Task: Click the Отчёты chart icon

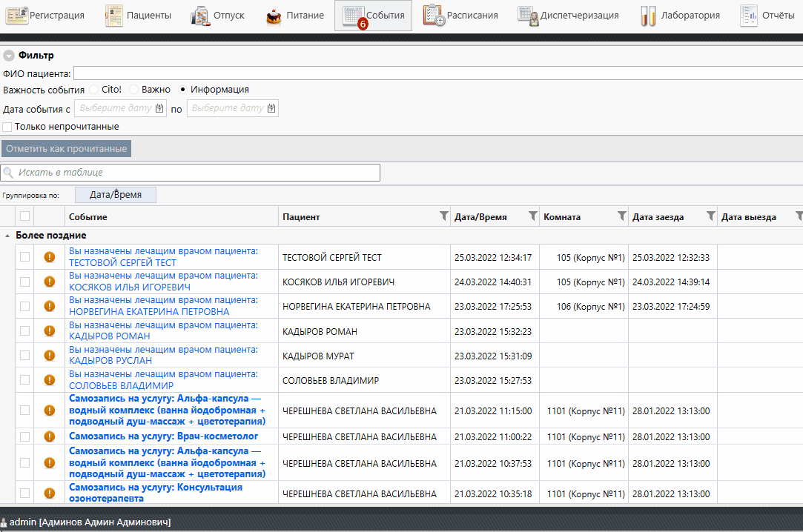Action: tap(749, 15)
